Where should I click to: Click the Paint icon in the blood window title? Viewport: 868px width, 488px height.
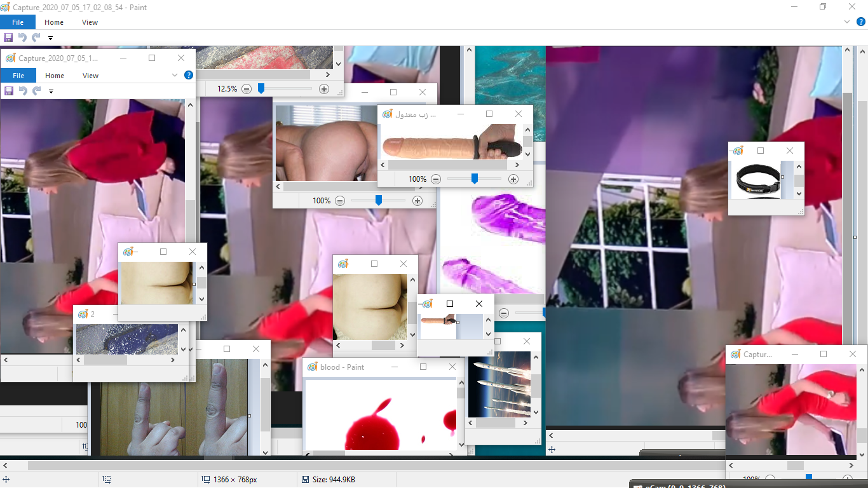pyautogui.click(x=312, y=367)
